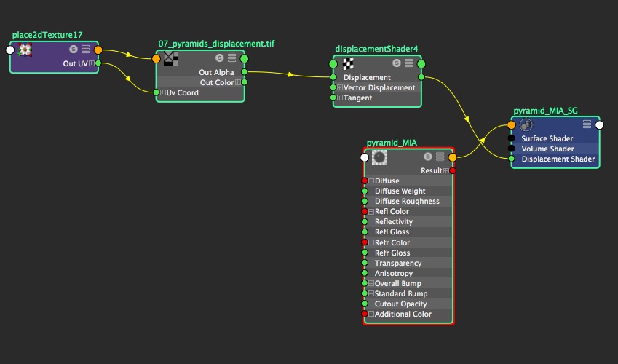Viewport: 618px width, 364px height.
Task: Expand the Out Color attribute
Action: (237, 82)
